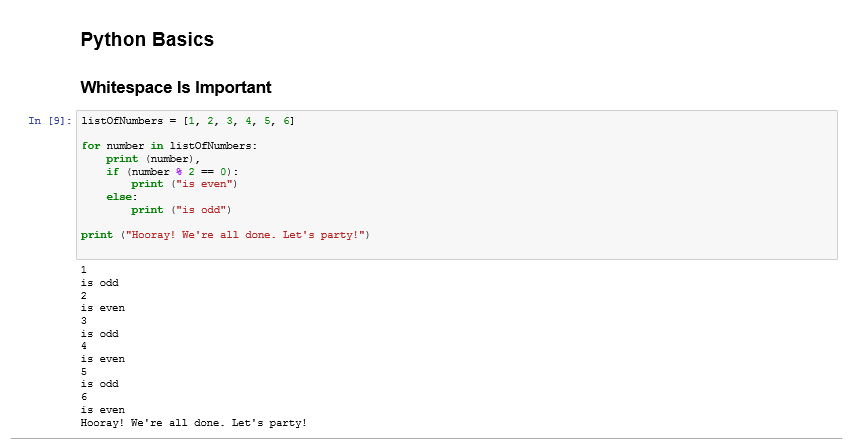Viewport: 852px width, 439px height.
Task: Click the output line showing number 5
Action: 84,372
